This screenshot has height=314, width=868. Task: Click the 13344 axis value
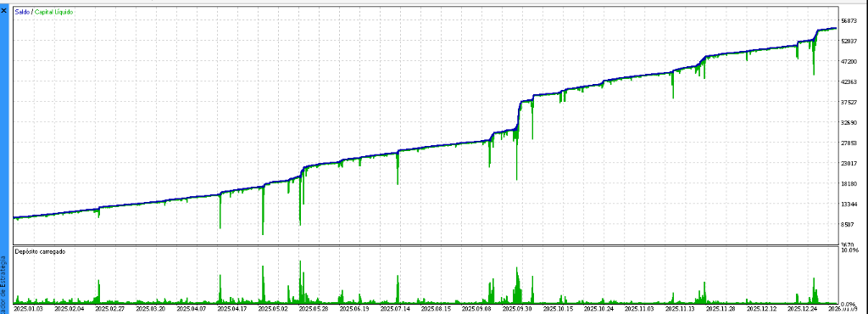click(x=849, y=205)
